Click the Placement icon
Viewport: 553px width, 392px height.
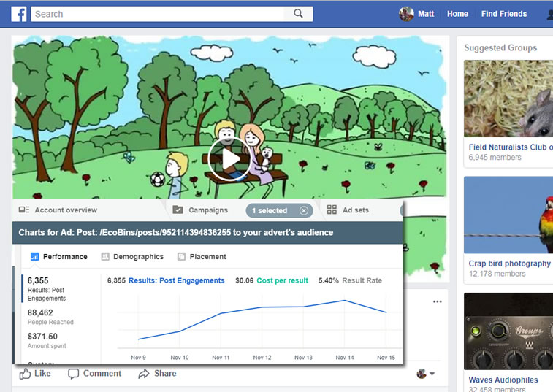tap(181, 257)
